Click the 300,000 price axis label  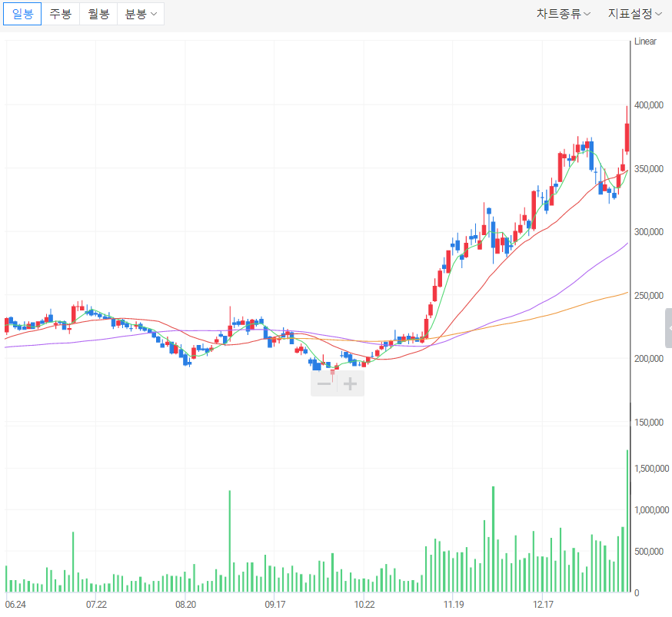coord(648,232)
